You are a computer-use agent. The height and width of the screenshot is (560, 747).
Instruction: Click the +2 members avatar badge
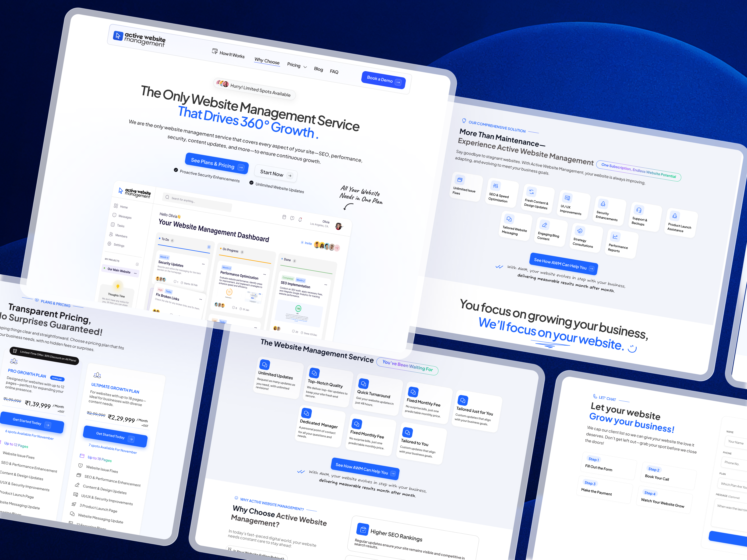click(337, 248)
